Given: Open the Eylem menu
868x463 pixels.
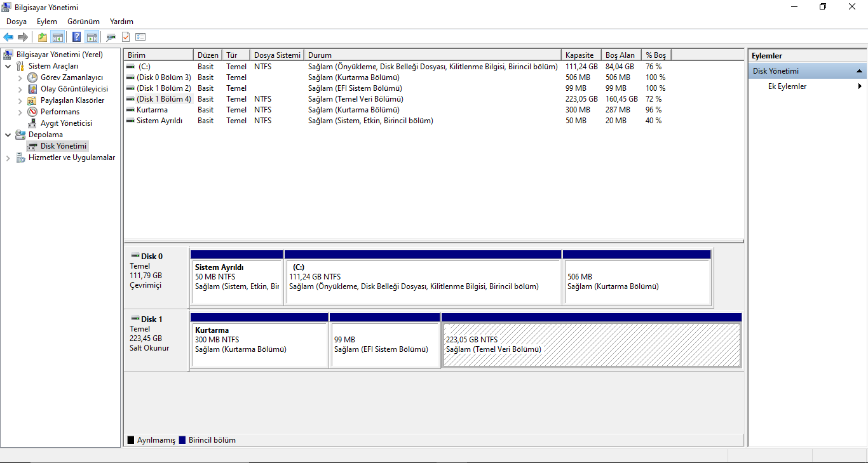Looking at the screenshot, I should pos(46,22).
